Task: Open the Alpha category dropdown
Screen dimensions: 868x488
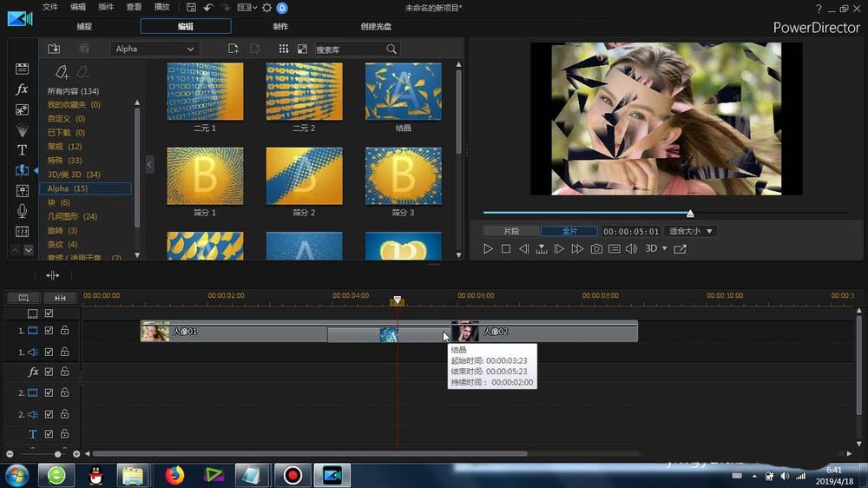Action: point(155,49)
